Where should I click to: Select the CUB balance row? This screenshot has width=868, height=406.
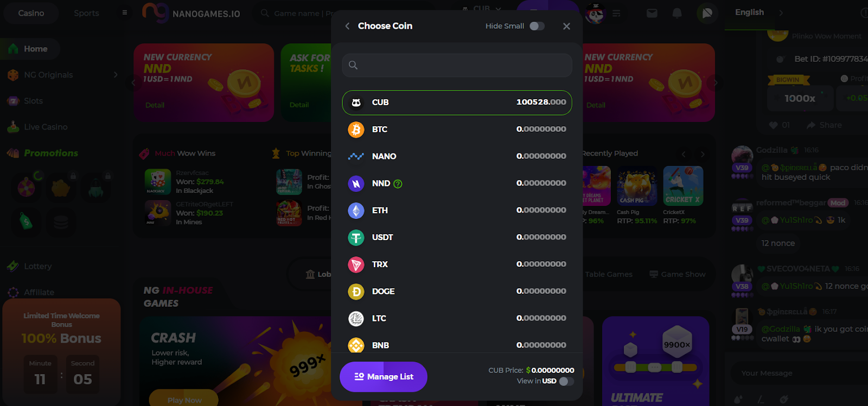click(457, 102)
